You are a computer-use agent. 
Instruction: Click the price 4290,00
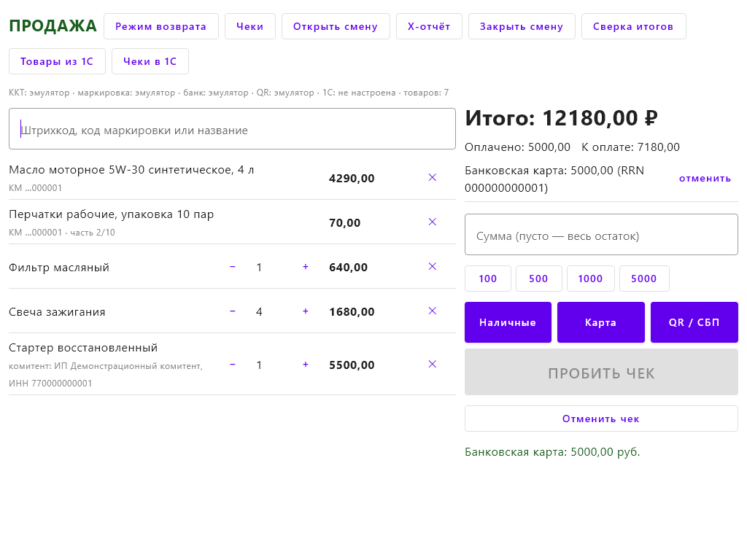352,179
